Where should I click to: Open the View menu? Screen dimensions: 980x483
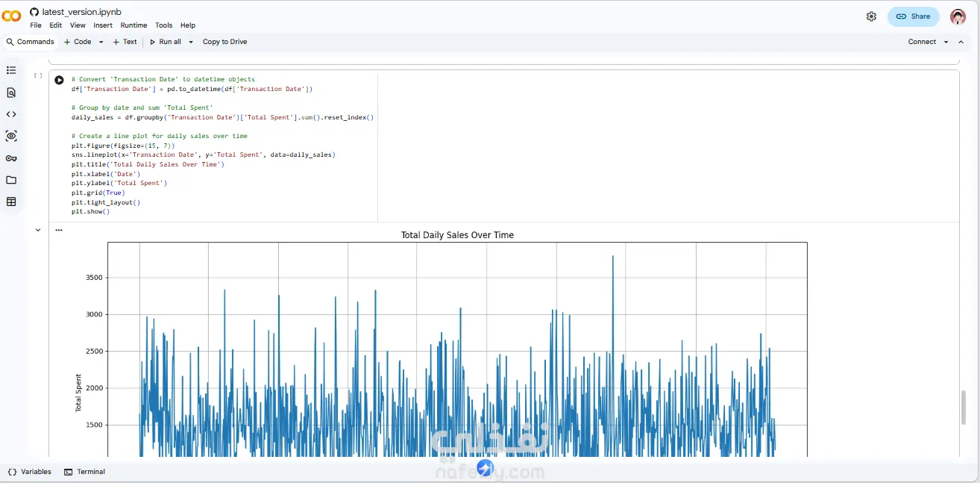pyautogui.click(x=78, y=25)
